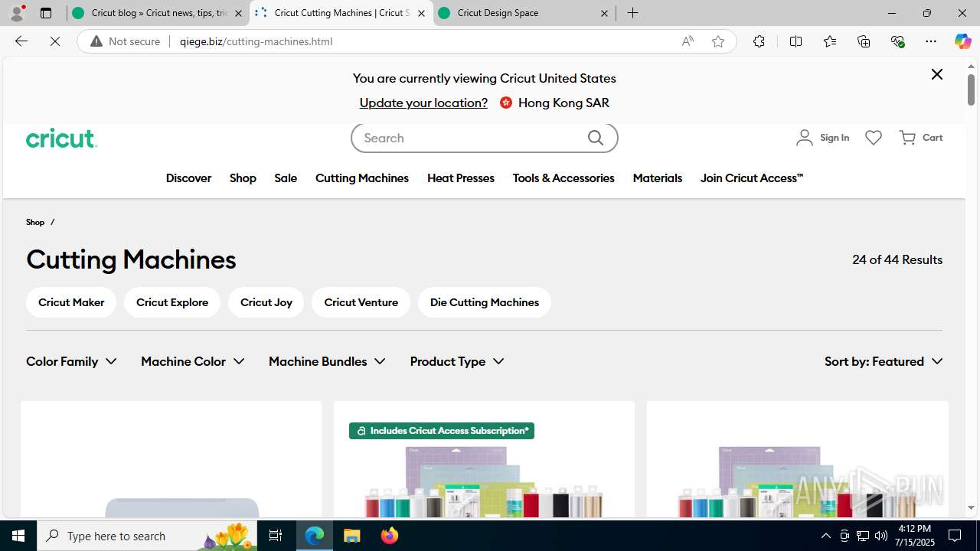
Task: Open the tab actions menu icon
Action: coord(45,13)
